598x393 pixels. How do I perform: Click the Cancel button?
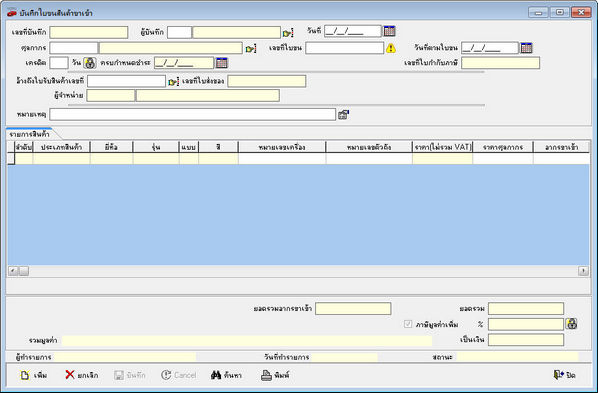(178, 375)
